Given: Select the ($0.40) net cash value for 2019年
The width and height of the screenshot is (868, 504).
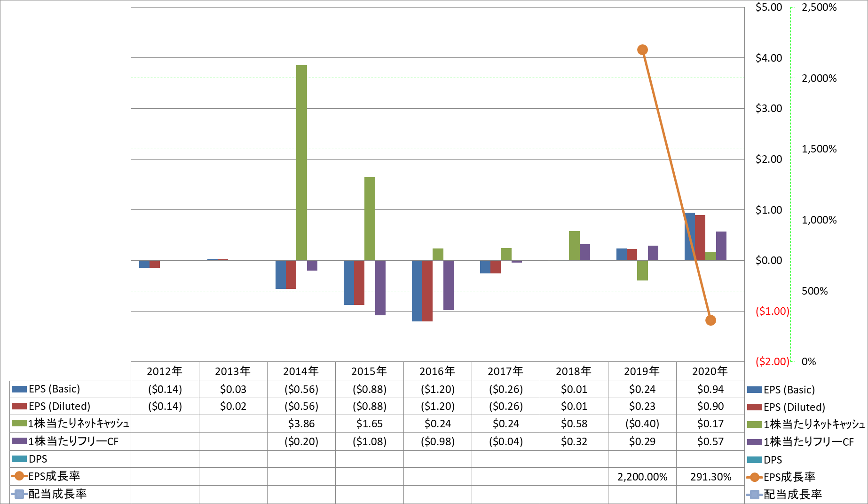Looking at the screenshot, I should (x=642, y=424).
